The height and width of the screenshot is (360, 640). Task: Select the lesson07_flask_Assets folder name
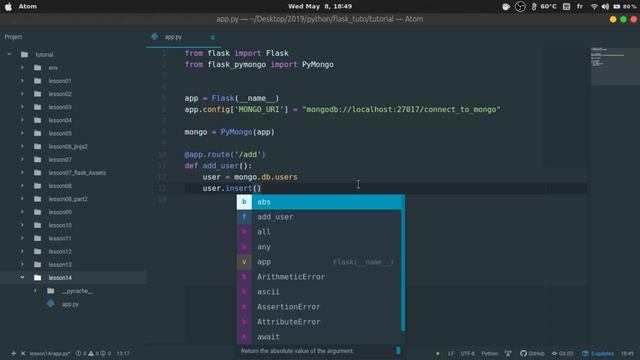pos(77,173)
